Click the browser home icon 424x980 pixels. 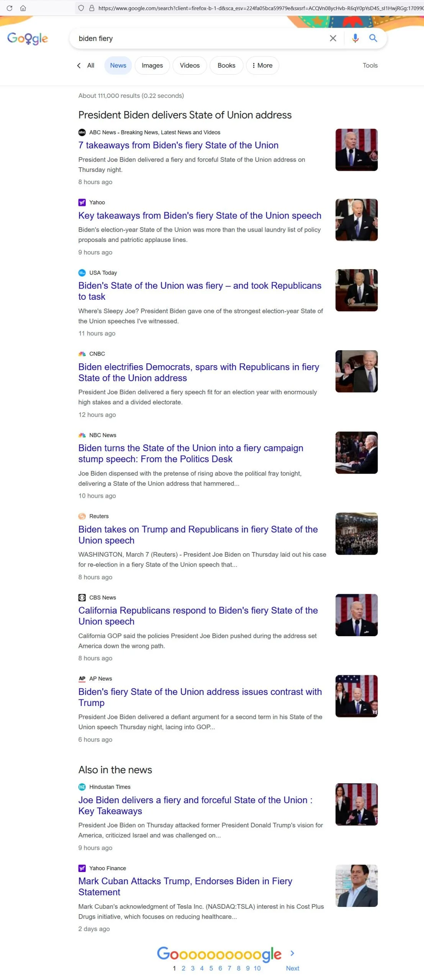tap(23, 8)
